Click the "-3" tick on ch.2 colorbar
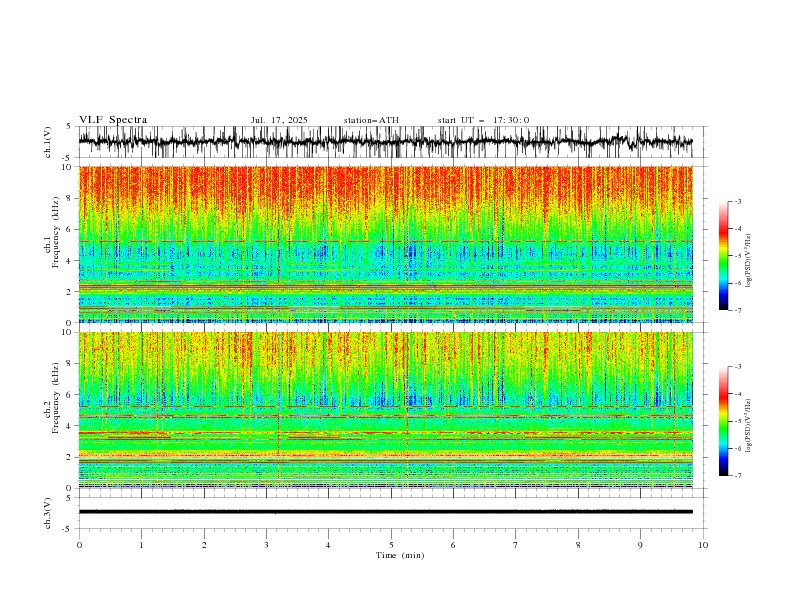 tap(738, 367)
